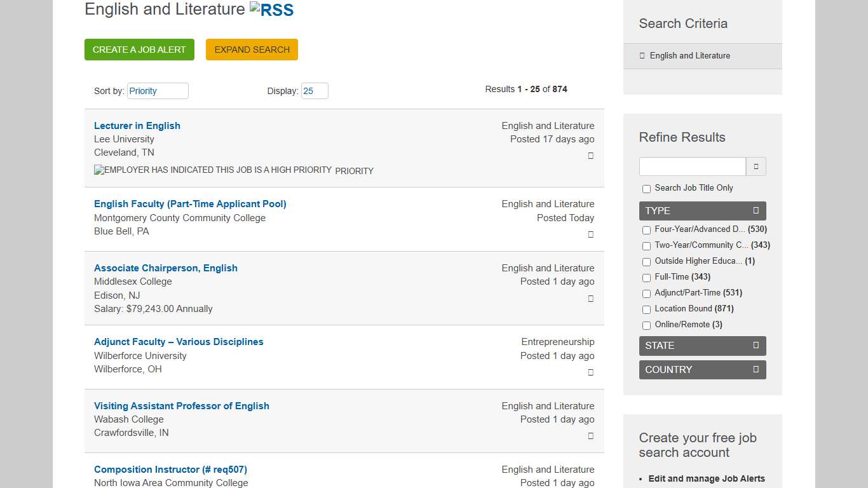Viewport: 868px width, 488px height.
Task: Enable the Online/Remote (3) filter
Action: pyautogui.click(x=646, y=325)
